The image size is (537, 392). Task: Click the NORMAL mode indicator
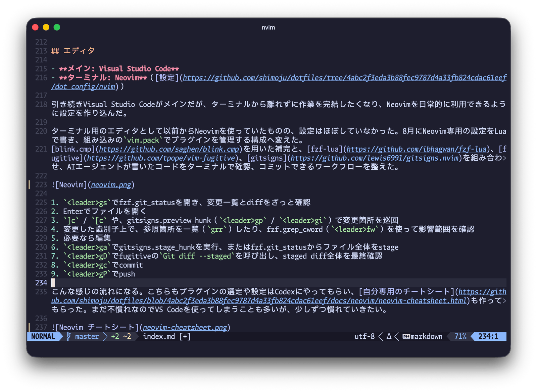43,336
